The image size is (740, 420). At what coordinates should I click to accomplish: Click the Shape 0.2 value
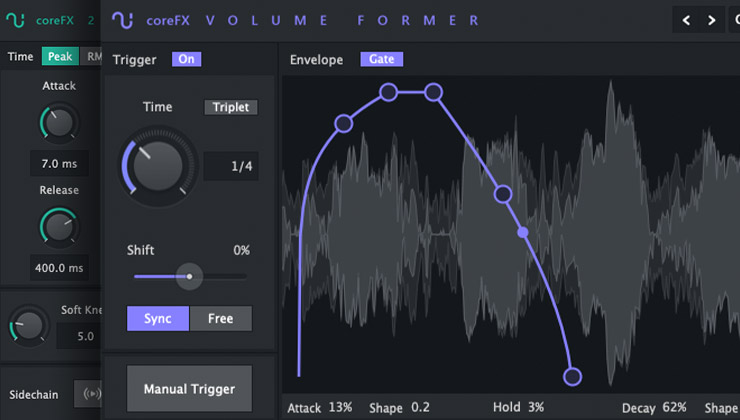(420, 407)
